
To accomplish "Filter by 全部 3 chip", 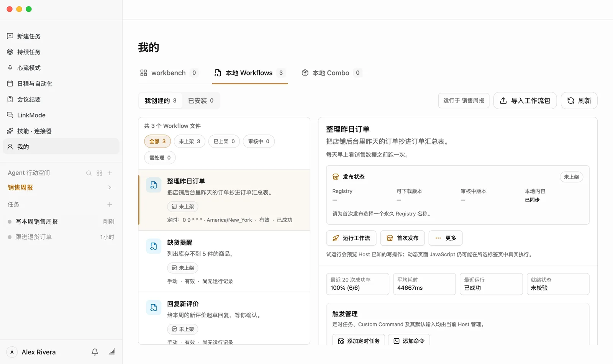I will coord(157,141).
